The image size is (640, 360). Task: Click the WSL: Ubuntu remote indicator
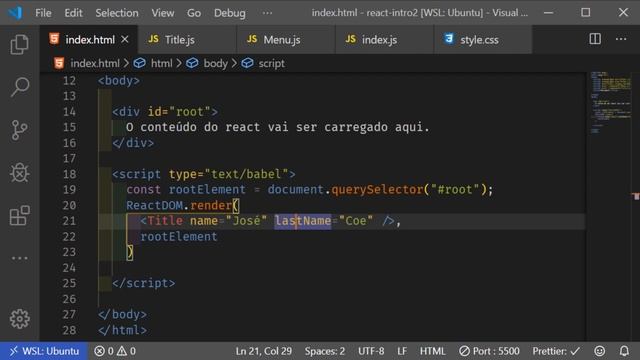[x=44, y=351]
